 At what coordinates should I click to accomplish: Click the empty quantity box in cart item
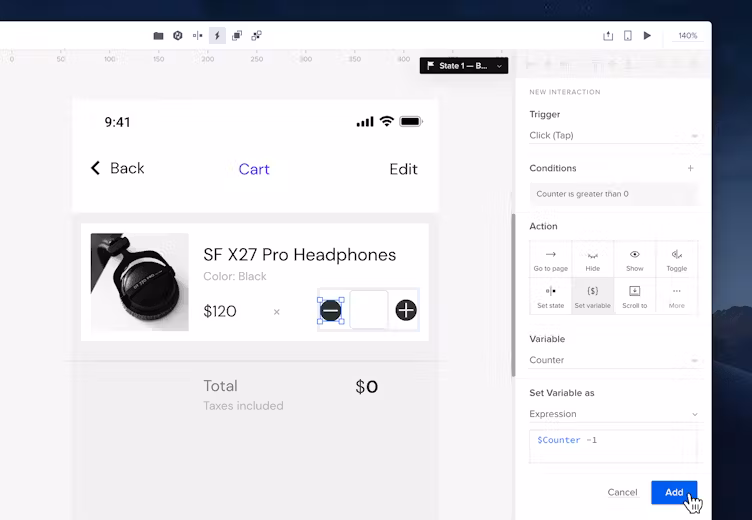pos(369,310)
